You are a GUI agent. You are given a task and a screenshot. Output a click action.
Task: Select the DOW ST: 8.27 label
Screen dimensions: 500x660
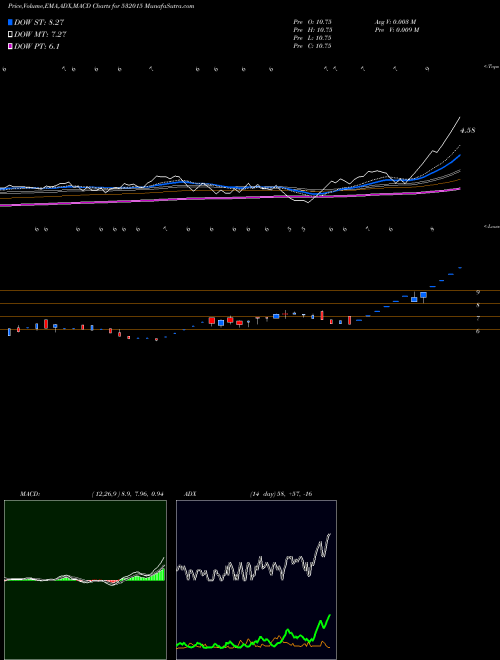(x=39, y=22)
